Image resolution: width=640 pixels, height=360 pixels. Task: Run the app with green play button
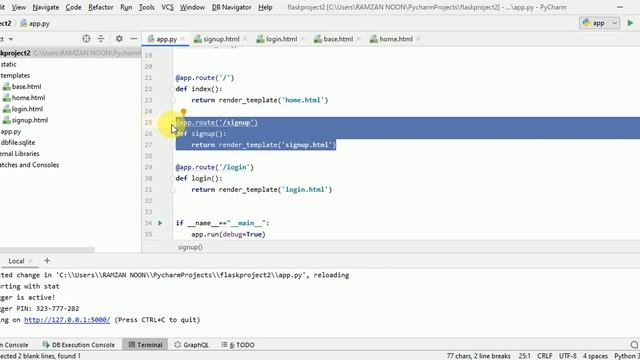(630, 23)
